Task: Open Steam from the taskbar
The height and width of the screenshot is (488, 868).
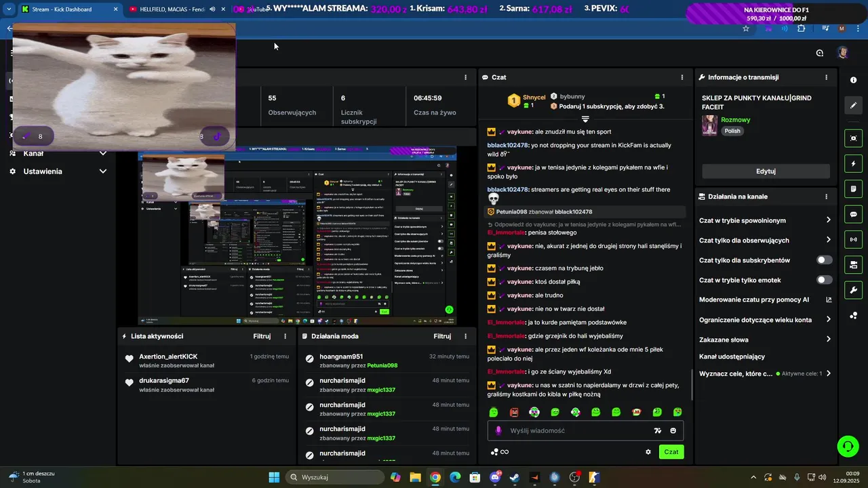Action: 515,477
